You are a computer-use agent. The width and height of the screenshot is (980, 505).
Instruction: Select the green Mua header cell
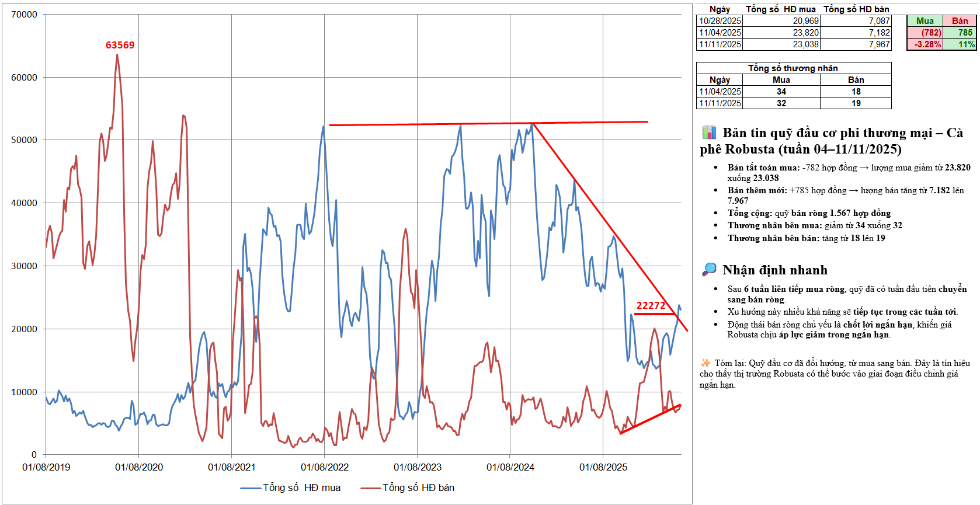pyautogui.click(x=925, y=21)
